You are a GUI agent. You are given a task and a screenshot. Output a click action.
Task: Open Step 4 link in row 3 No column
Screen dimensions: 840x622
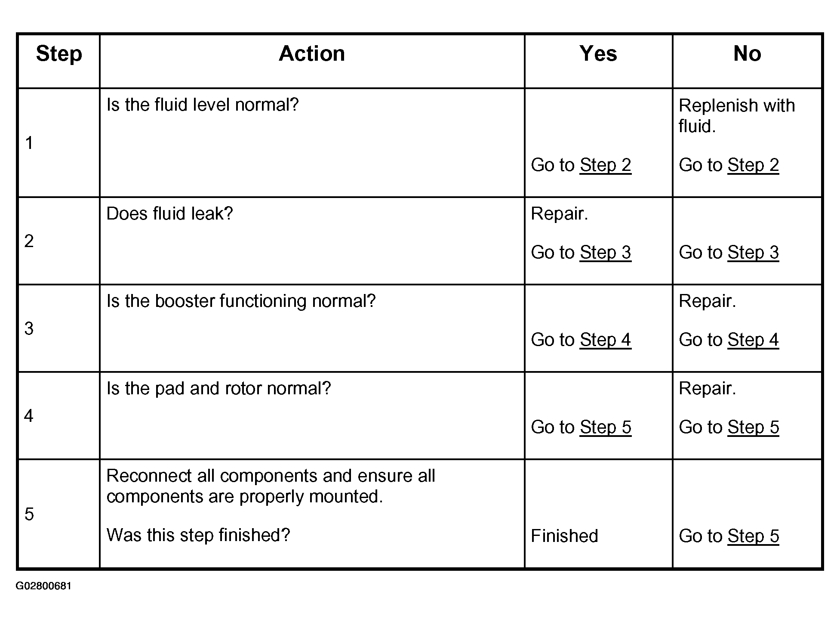(753, 340)
